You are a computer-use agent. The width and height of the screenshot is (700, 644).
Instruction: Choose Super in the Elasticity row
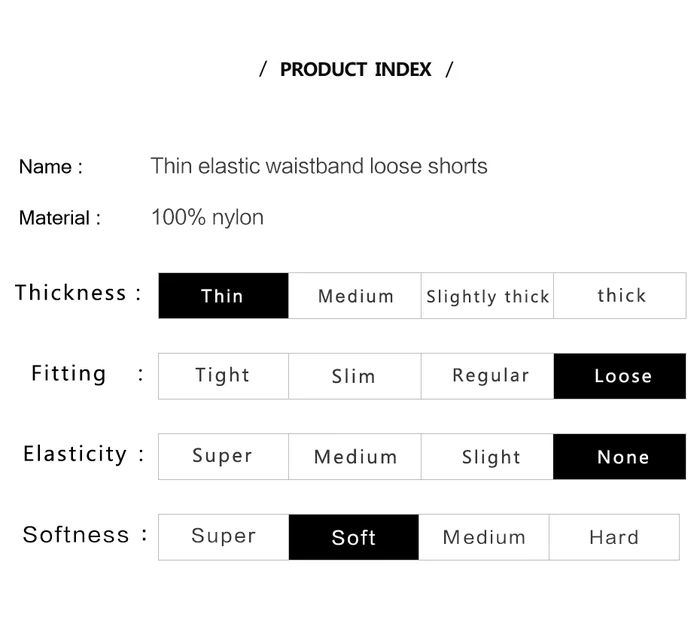tap(223, 456)
